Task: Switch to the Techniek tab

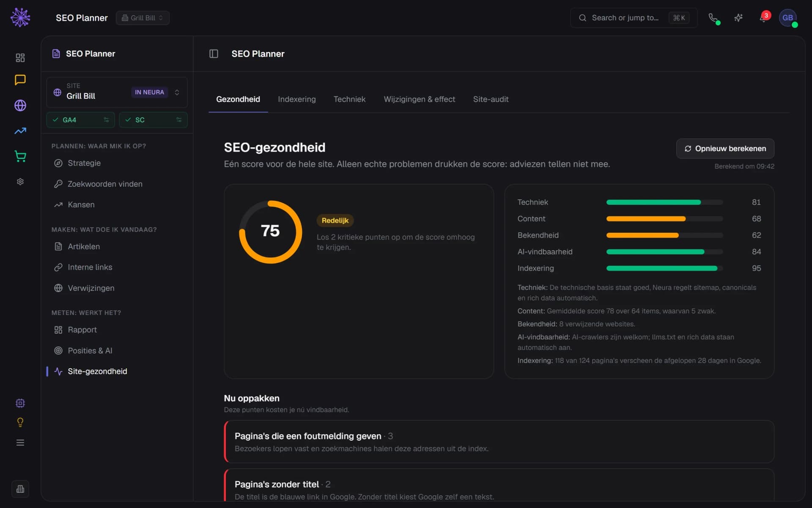Action: [x=349, y=99]
